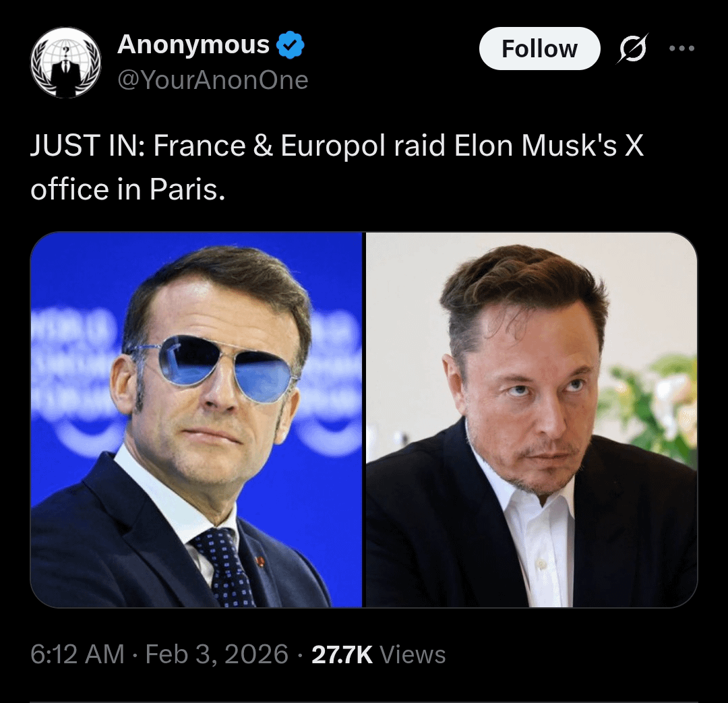Click the blue verified checkmark badge
Image resolution: width=728 pixels, height=703 pixels.
click(x=291, y=45)
